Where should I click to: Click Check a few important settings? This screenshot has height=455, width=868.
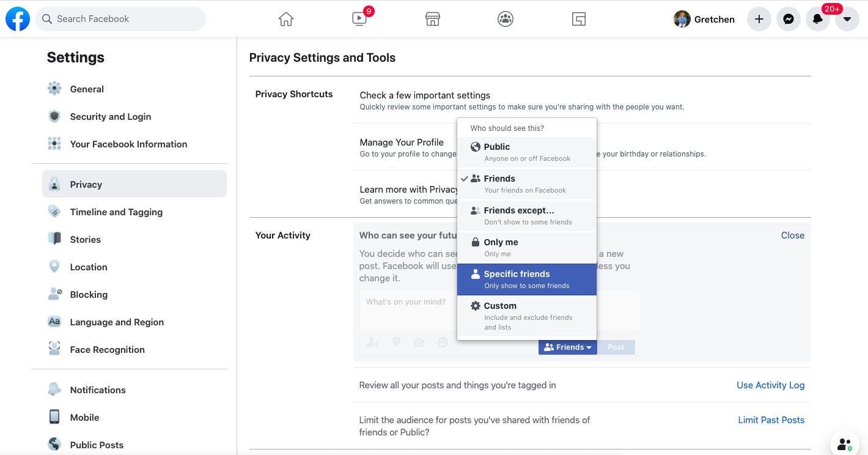point(425,95)
